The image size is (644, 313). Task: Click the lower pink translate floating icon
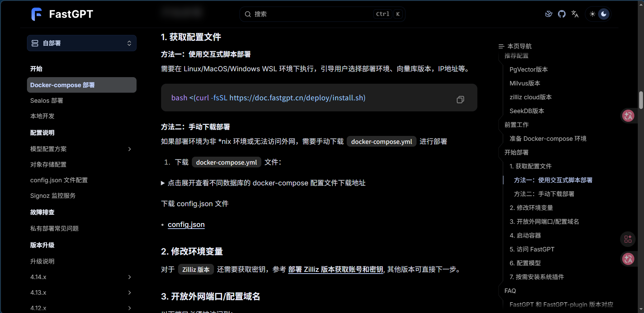(628, 259)
